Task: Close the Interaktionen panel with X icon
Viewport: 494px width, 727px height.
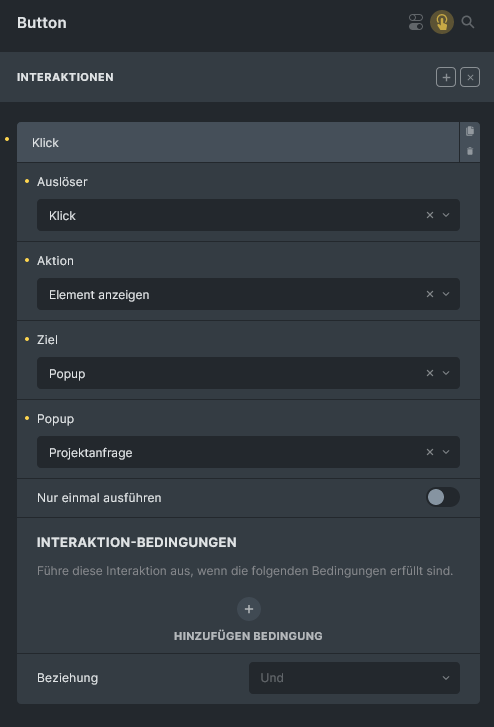Action: (470, 77)
